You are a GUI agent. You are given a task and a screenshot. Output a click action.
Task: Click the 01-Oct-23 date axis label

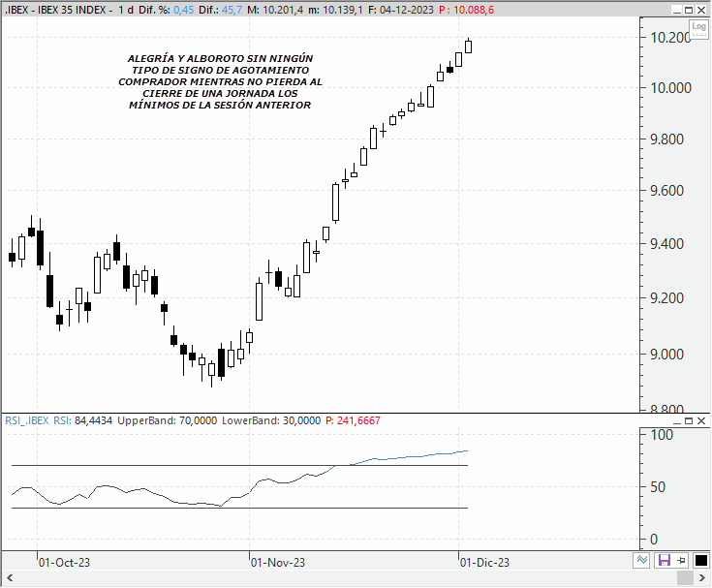coord(64,563)
